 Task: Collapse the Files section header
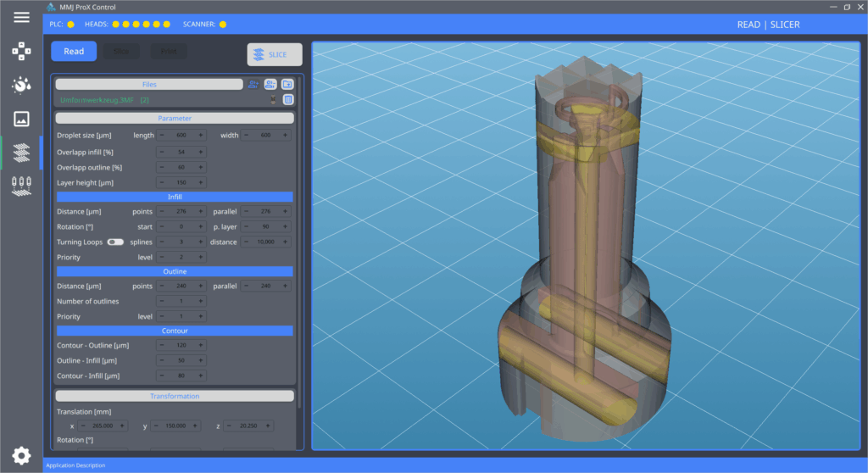[x=149, y=85]
